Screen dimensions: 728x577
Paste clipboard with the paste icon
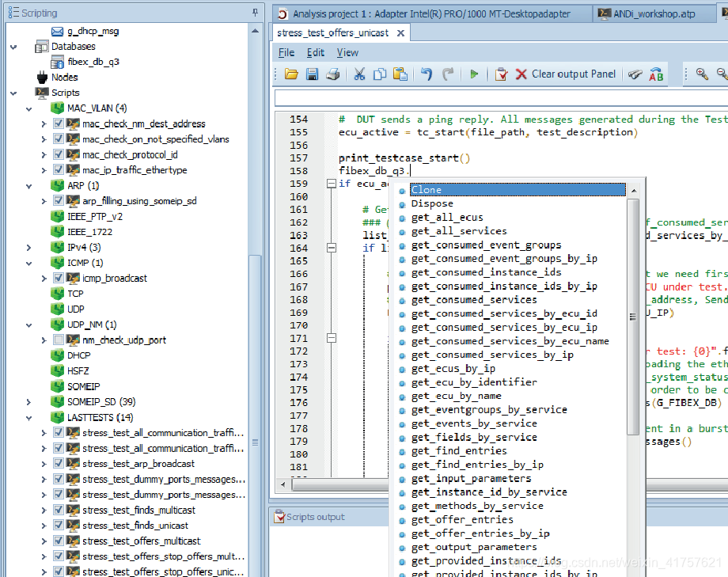(400, 74)
